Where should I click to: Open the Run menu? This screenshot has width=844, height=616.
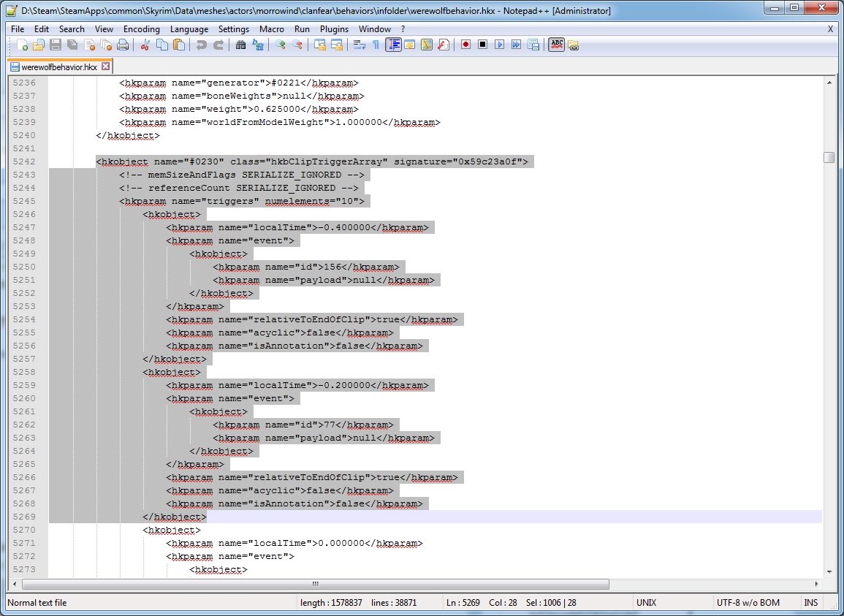[302, 29]
